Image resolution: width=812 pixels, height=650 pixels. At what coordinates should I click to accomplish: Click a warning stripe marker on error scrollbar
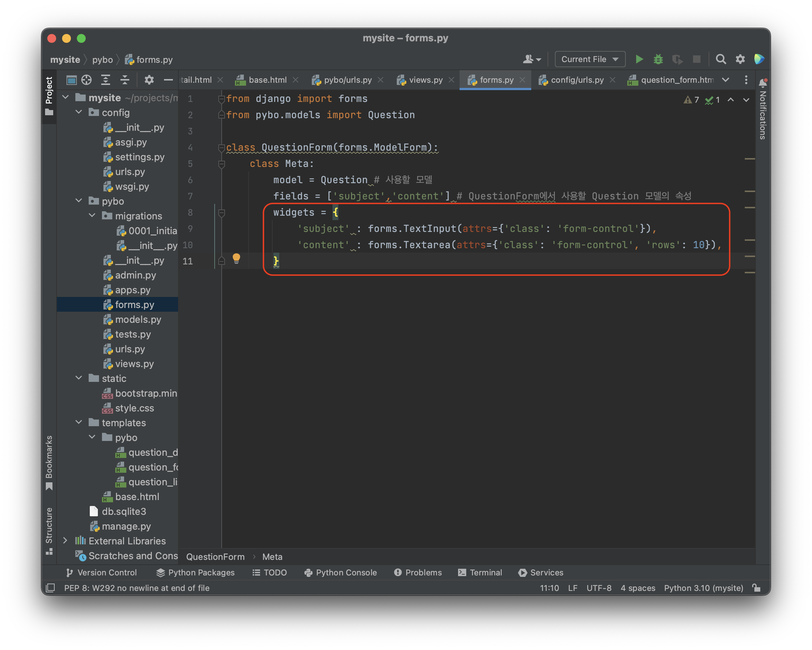[x=750, y=159]
